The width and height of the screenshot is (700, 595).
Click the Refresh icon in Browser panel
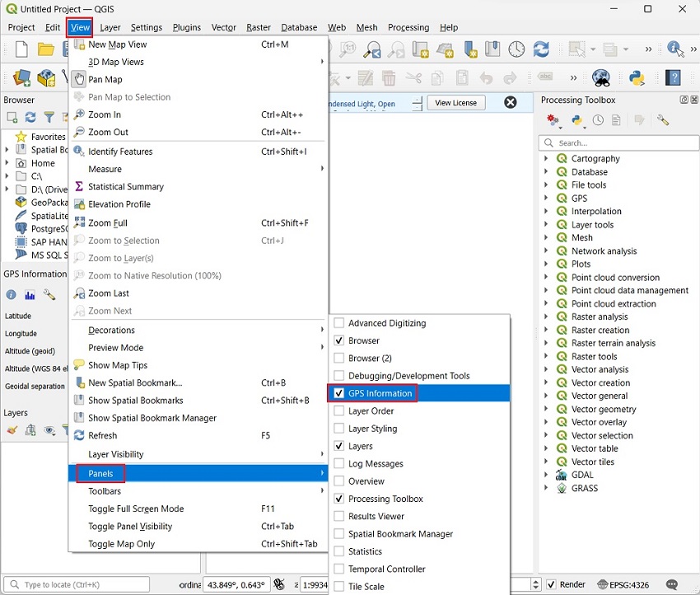[30, 118]
